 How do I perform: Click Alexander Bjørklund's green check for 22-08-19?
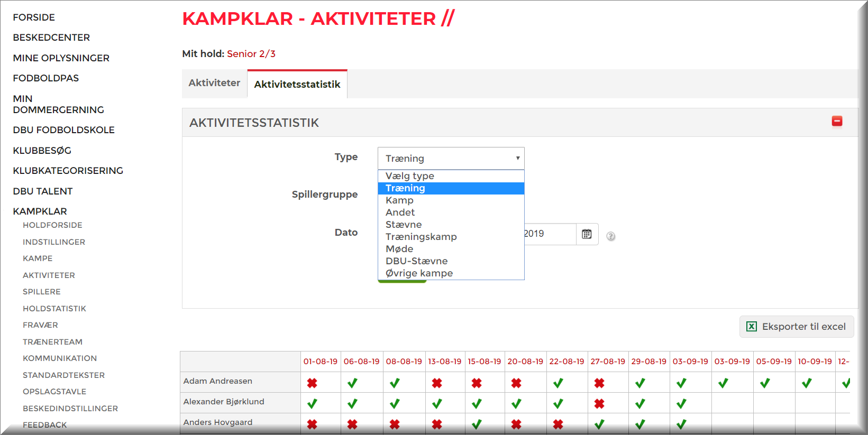(x=558, y=404)
